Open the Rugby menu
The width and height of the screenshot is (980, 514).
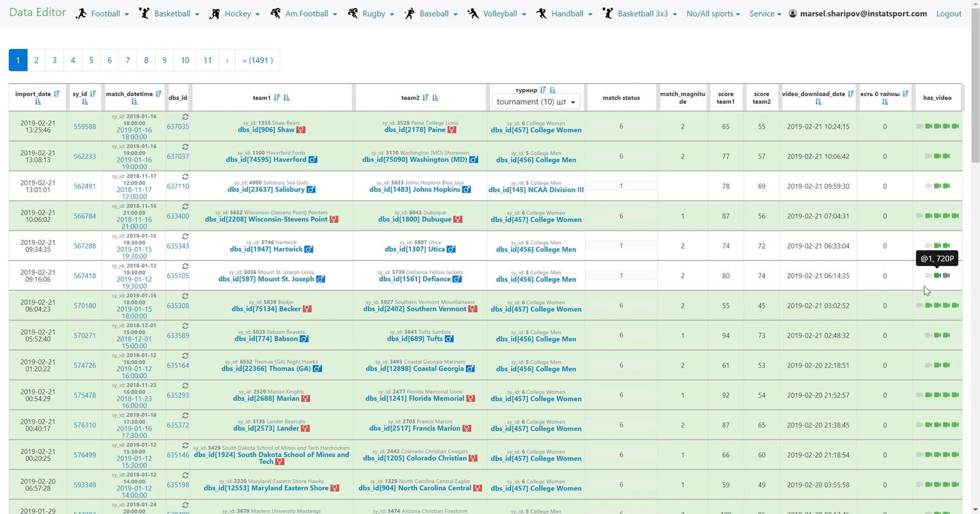371,13
